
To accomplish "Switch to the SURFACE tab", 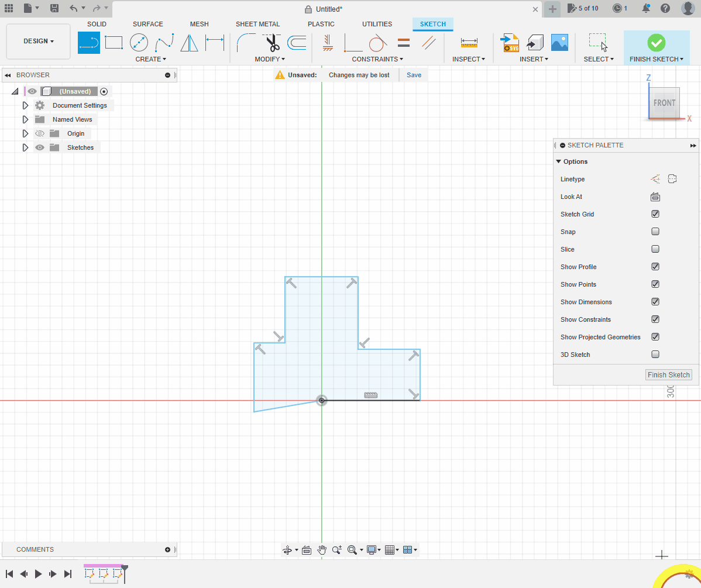I will tap(148, 24).
